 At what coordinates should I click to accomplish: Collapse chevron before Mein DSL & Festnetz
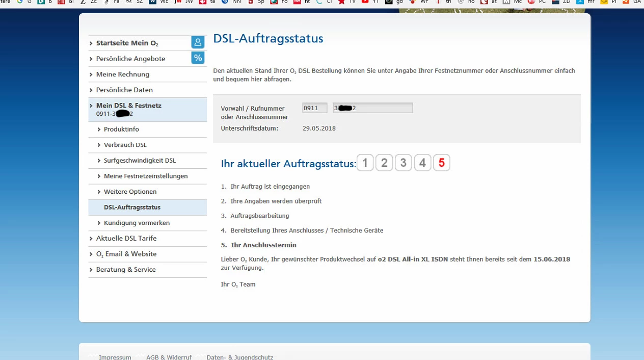click(x=91, y=106)
